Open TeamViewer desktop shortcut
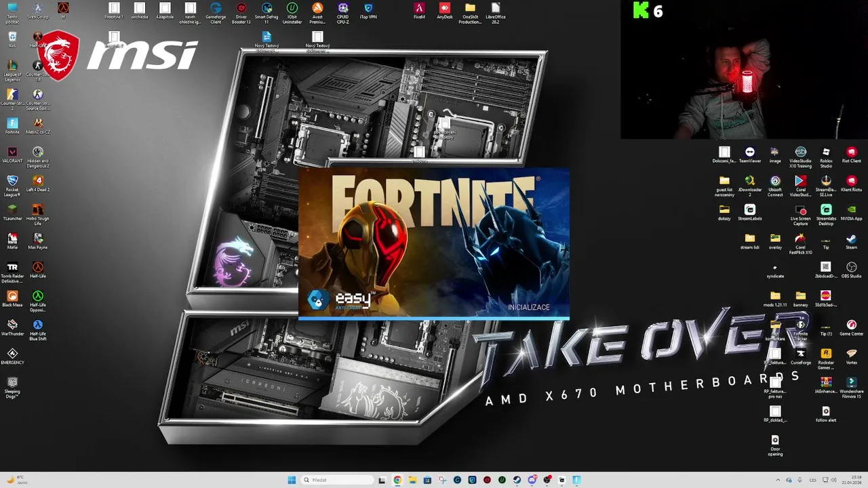868x488 pixels. (x=750, y=155)
